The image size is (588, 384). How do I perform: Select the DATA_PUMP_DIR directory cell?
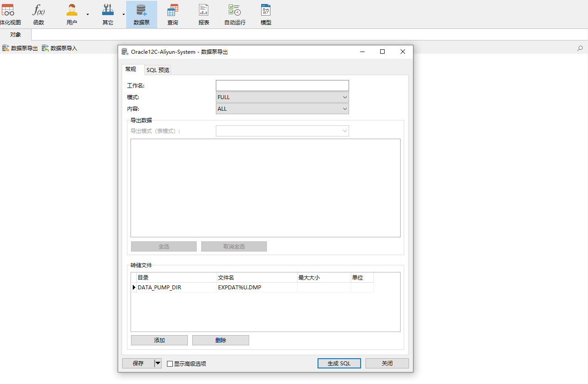(x=177, y=288)
